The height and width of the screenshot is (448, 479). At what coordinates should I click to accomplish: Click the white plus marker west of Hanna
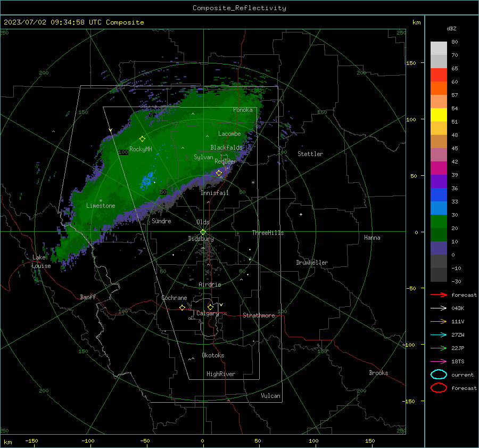(x=301, y=214)
